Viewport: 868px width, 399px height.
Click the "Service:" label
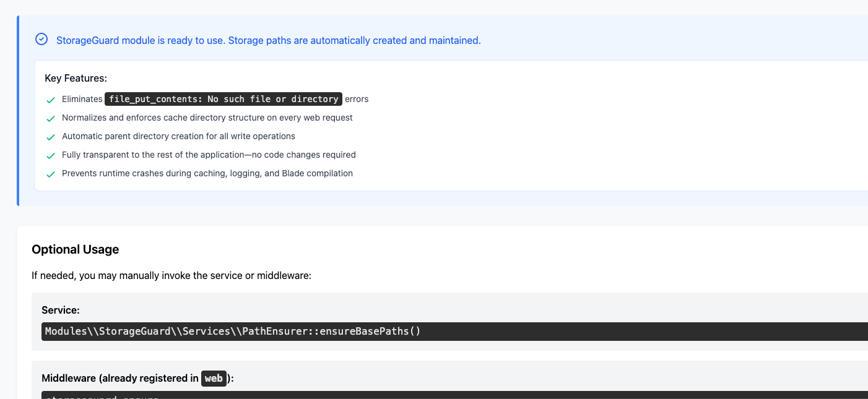tap(61, 310)
